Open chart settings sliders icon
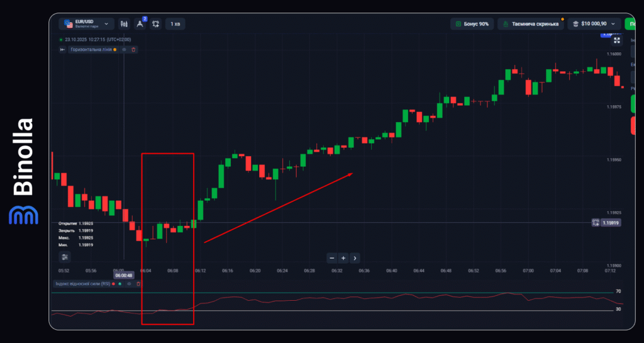The height and width of the screenshot is (343, 644). [x=65, y=257]
